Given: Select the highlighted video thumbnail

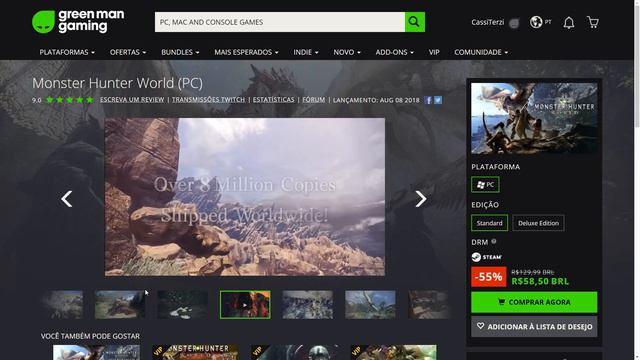Looking at the screenshot, I should tap(245, 304).
